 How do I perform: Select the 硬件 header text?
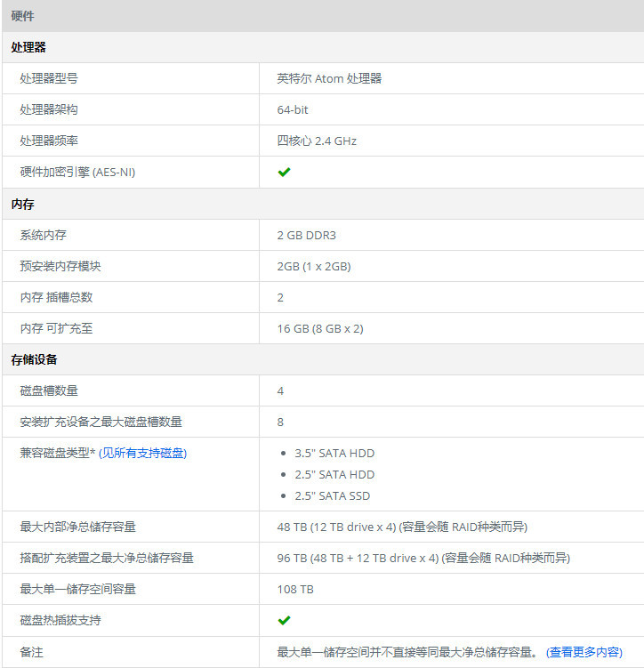coord(22,16)
